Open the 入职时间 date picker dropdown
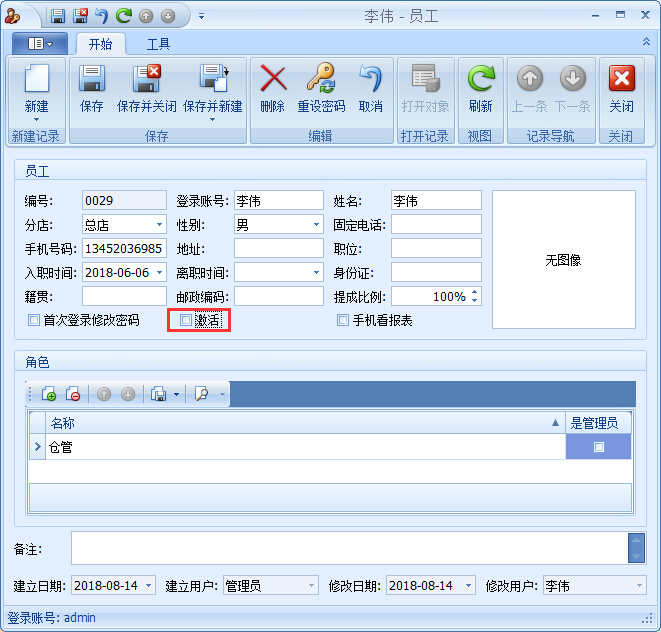The height and width of the screenshot is (632, 661). click(x=159, y=273)
